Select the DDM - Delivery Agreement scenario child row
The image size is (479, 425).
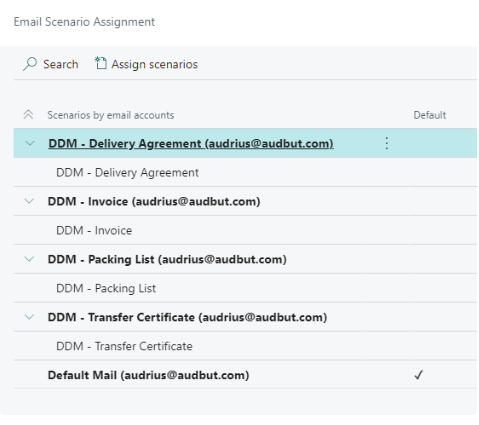point(245,172)
